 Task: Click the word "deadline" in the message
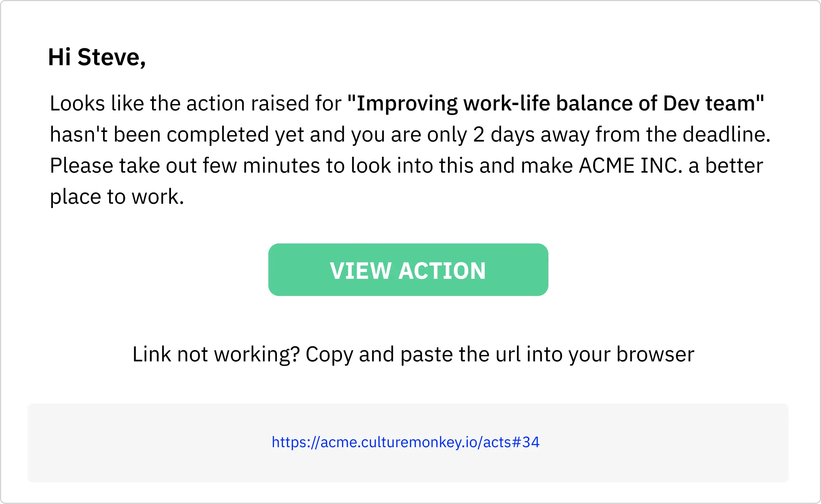(724, 135)
